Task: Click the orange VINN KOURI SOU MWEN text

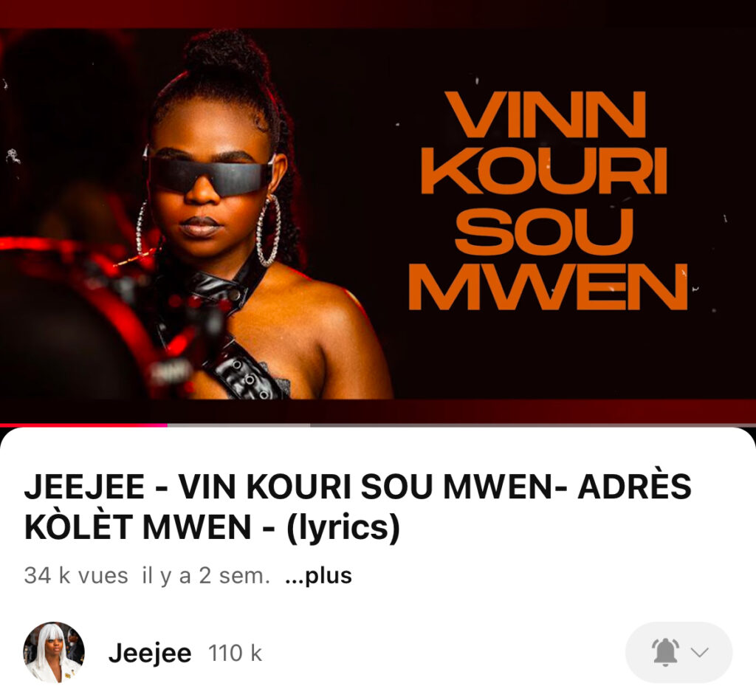Action: [548, 201]
